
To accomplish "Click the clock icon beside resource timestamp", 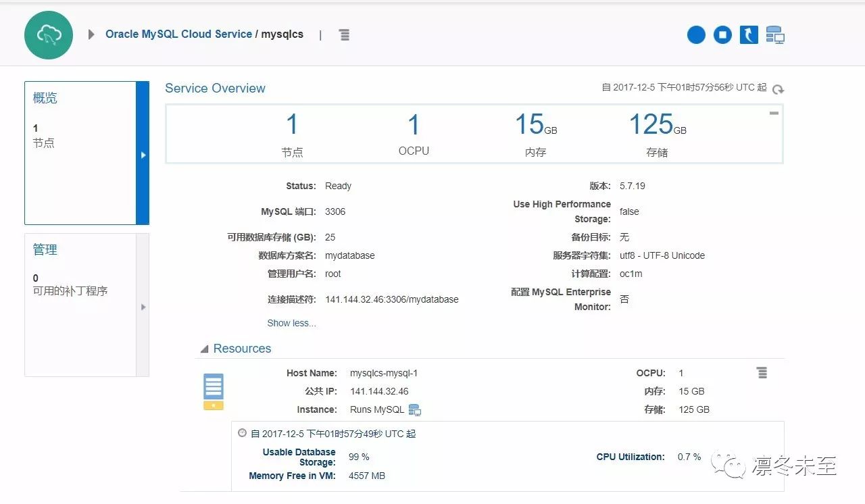I will point(243,433).
